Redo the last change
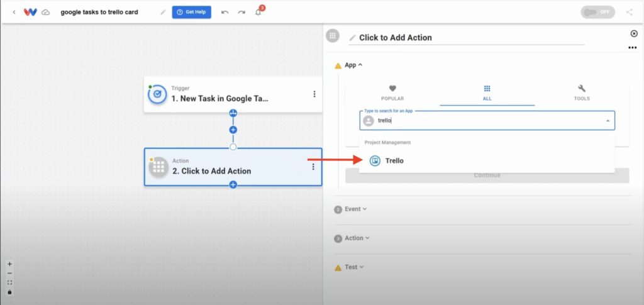The image size is (644, 305). coord(241,13)
